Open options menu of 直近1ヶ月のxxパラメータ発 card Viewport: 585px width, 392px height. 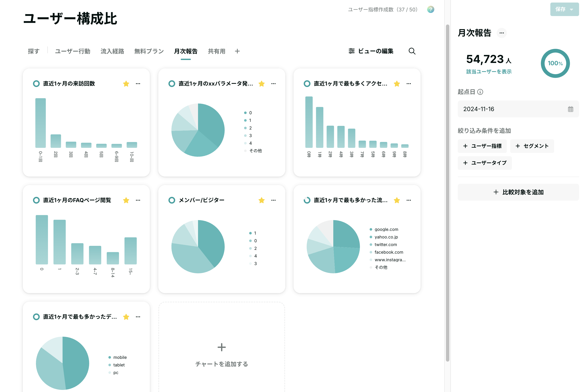tap(273, 83)
